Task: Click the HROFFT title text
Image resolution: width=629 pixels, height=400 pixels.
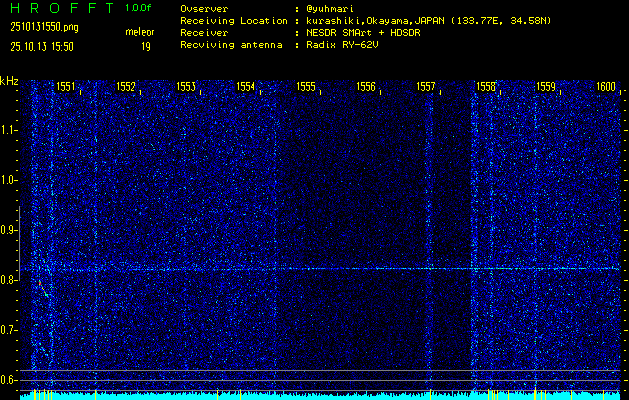Action: click(62, 8)
